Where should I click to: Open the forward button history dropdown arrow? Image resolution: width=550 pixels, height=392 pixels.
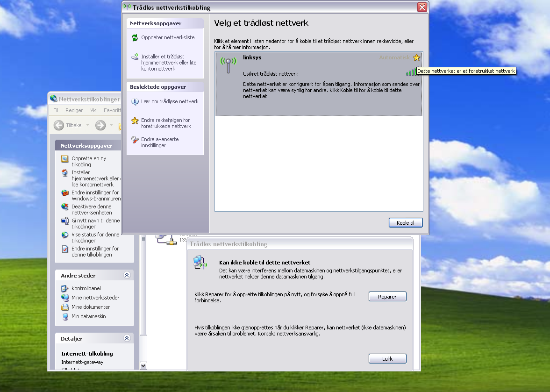[112, 125]
